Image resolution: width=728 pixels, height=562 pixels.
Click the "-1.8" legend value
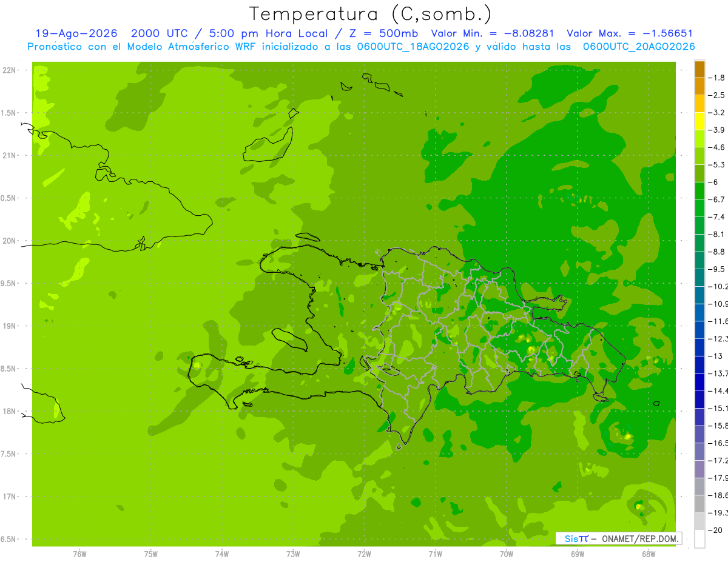pos(717,78)
